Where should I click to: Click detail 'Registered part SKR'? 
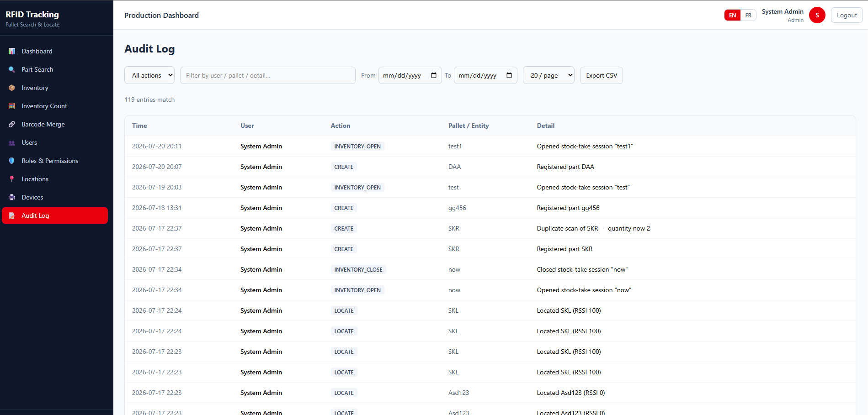pos(564,249)
